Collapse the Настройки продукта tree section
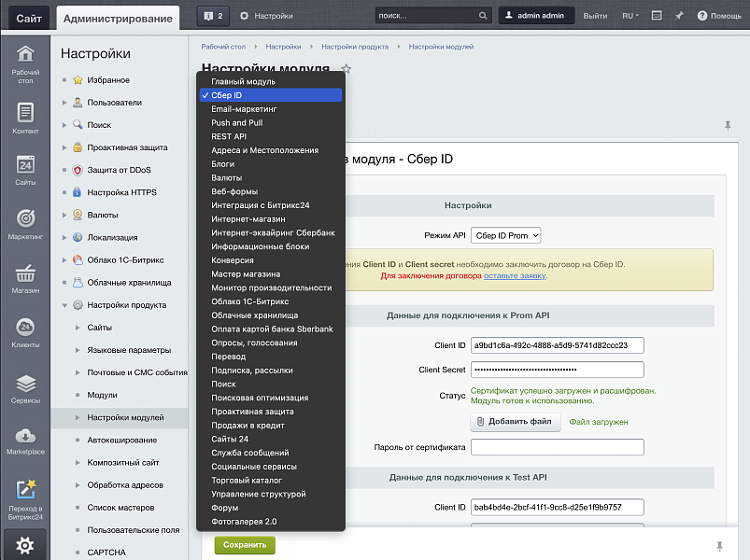Viewport: 750px width, 560px height. coord(64,305)
